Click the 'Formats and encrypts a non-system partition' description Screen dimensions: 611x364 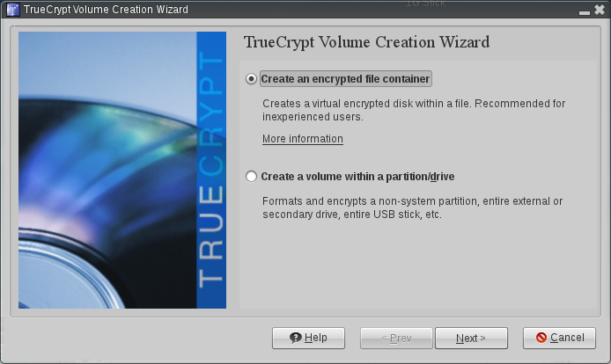pos(412,207)
